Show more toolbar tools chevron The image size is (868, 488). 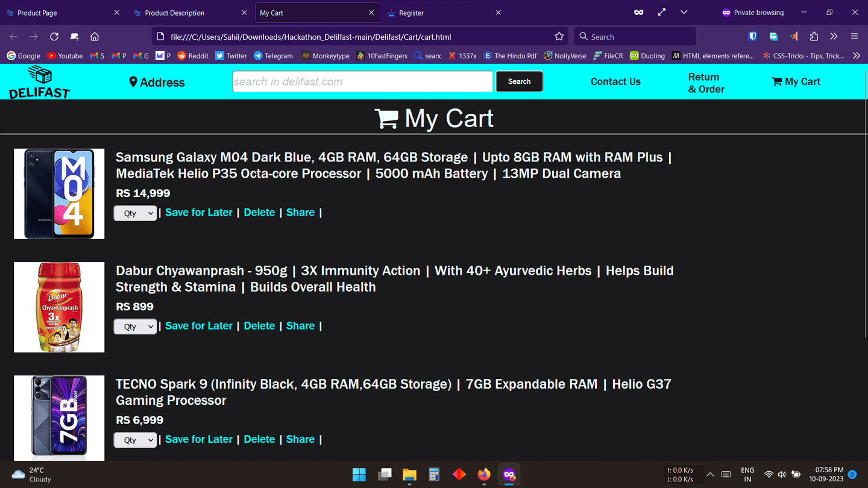point(834,37)
